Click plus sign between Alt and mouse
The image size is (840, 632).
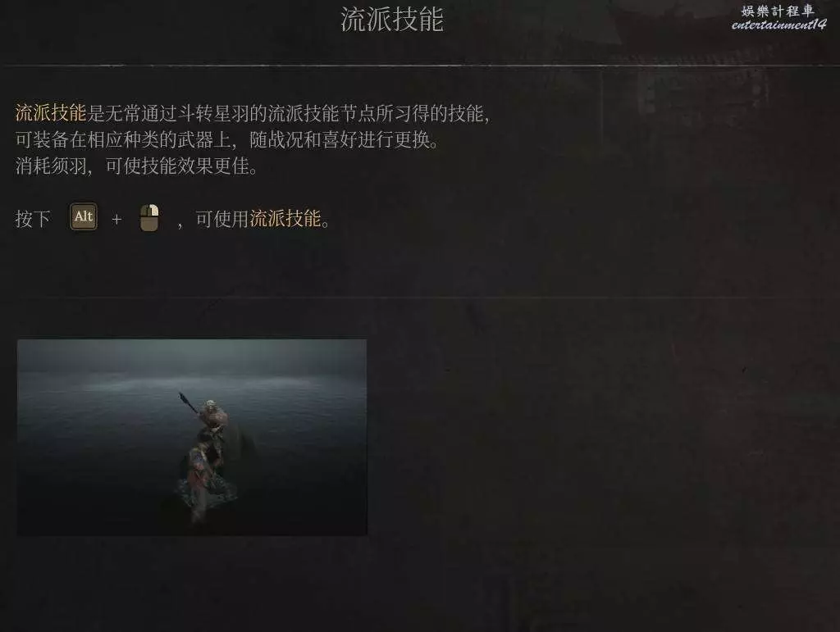pyautogui.click(x=116, y=220)
